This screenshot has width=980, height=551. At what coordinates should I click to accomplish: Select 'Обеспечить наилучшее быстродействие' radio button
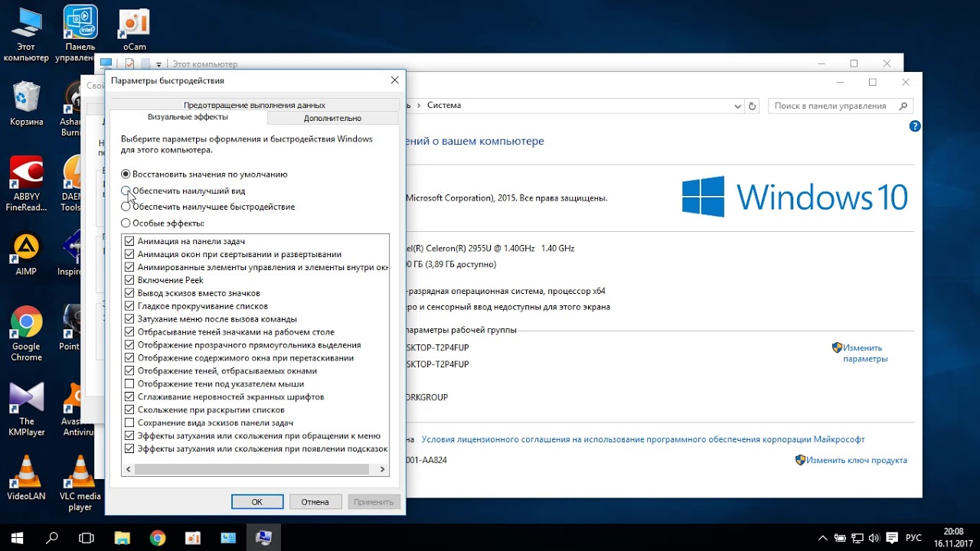[126, 207]
